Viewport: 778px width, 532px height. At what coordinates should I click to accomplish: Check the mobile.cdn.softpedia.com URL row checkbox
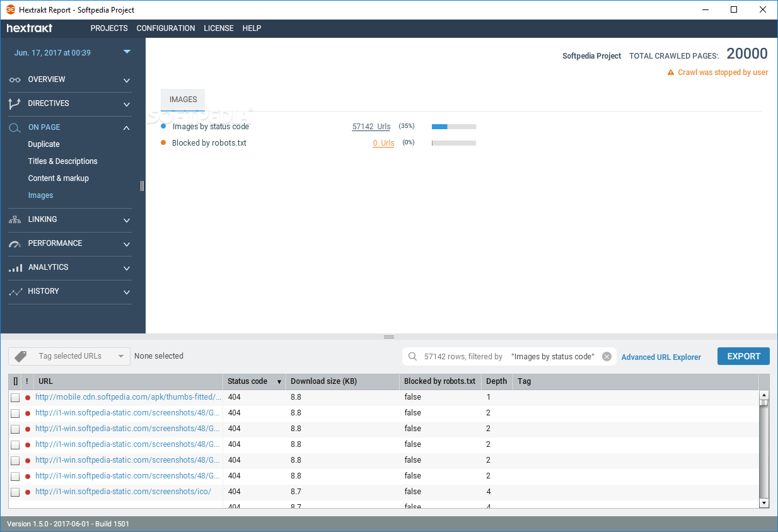(x=15, y=398)
